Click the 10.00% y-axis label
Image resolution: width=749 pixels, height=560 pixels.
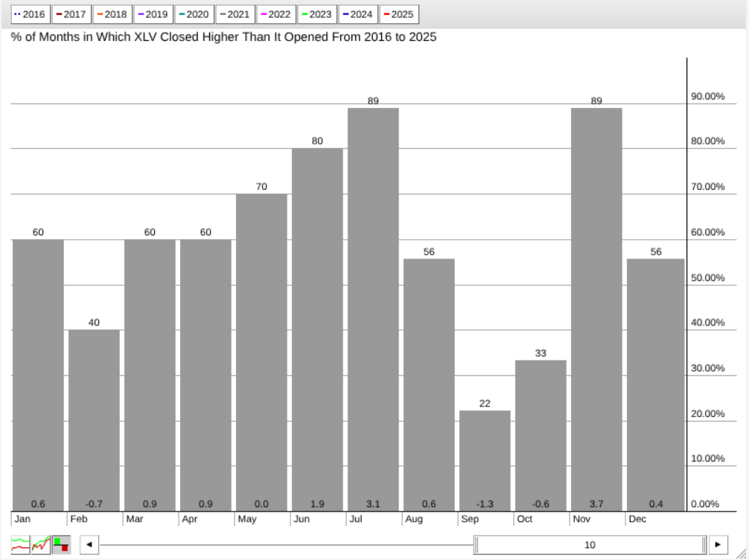pyautogui.click(x=708, y=459)
